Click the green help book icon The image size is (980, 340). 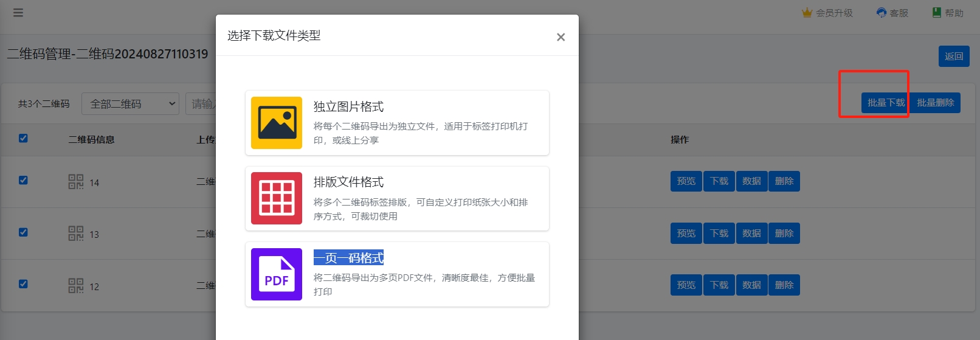[937, 13]
